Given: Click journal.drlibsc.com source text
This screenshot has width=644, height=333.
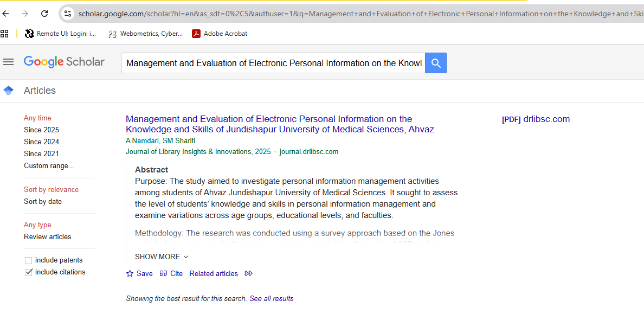Looking at the screenshot, I should pos(309,152).
